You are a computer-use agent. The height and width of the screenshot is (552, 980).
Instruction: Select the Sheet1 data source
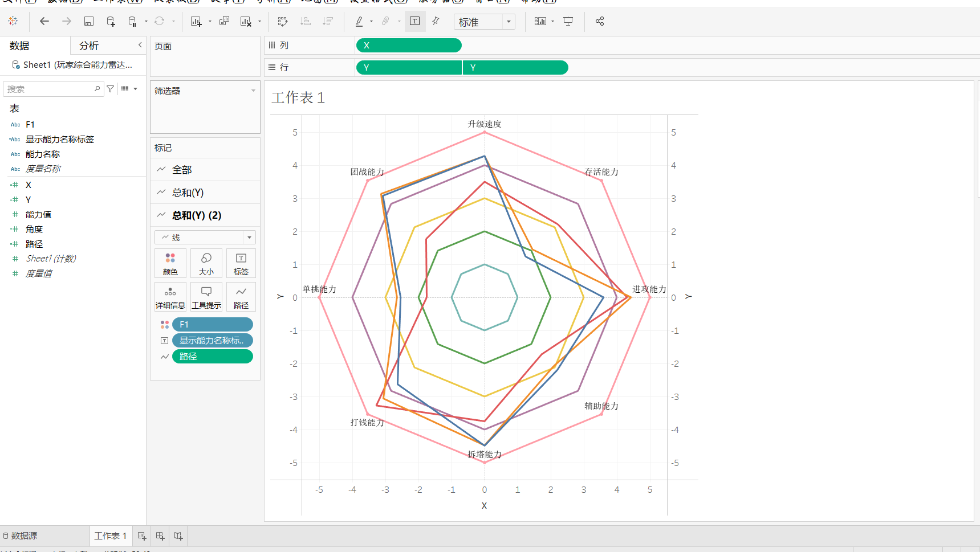tap(73, 65)
